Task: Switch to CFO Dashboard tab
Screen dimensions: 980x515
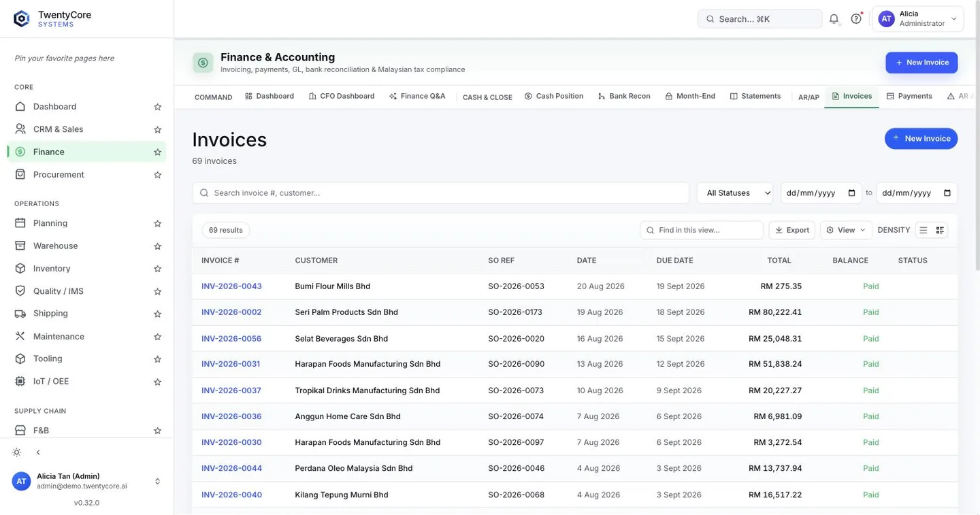Action: pos(342,96)
